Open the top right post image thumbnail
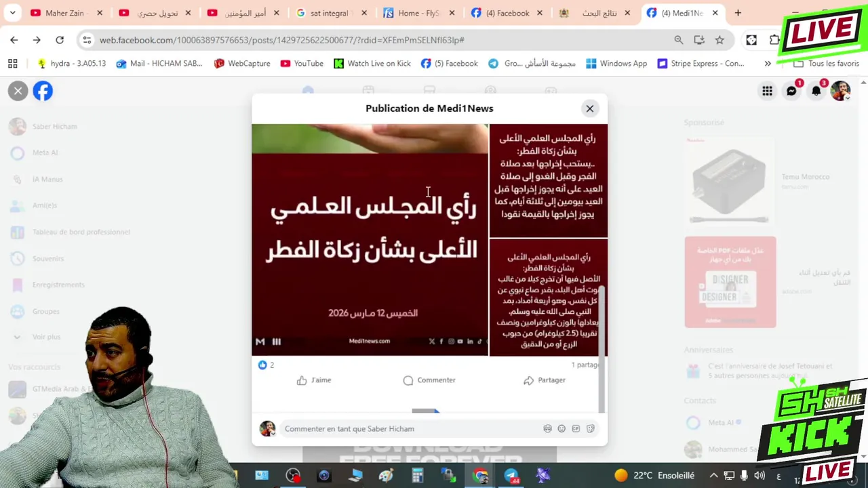The image size is (868, 488). point(548,180)
